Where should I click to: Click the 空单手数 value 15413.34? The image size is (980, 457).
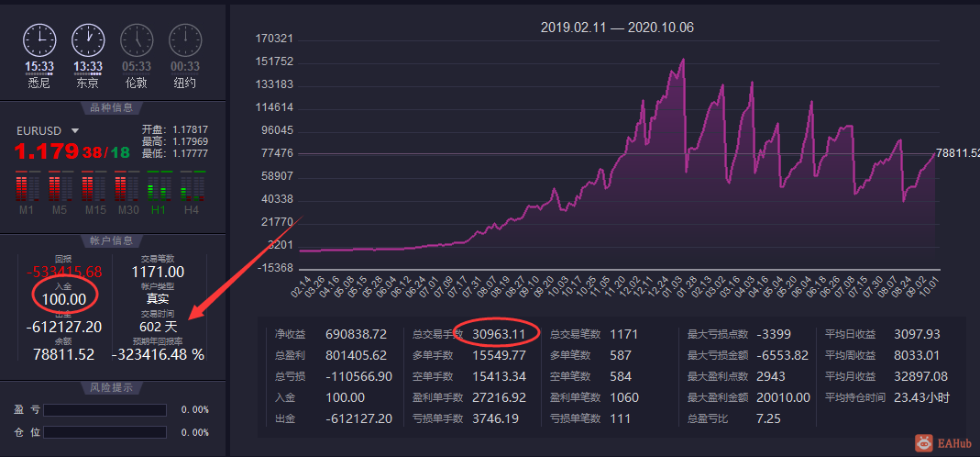(x=500, y=376)
